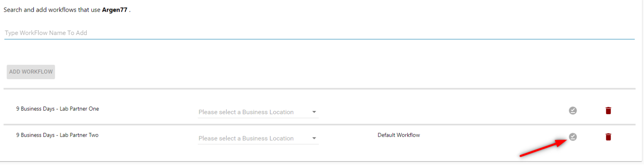Click the ADD WORKFLOW button
Screen dimensions: 644x168
pos(31,72)
